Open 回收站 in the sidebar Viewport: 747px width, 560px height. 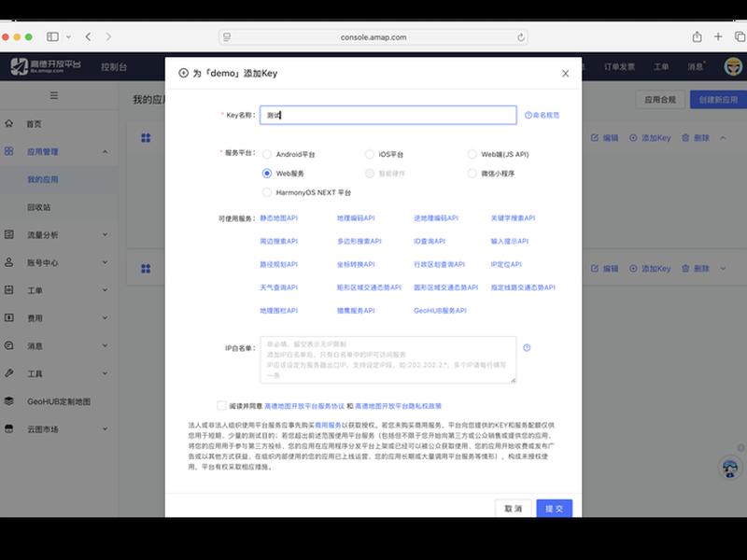point(38,207)
